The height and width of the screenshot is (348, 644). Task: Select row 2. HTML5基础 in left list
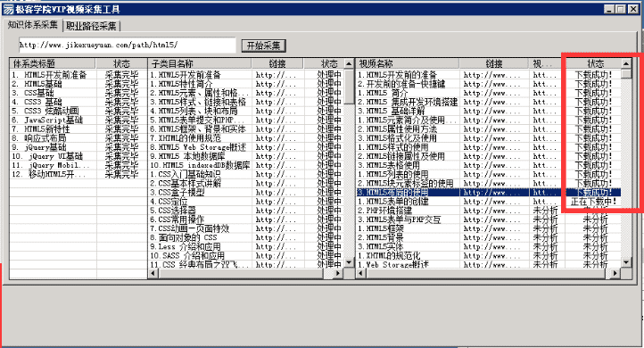[78, 84]
